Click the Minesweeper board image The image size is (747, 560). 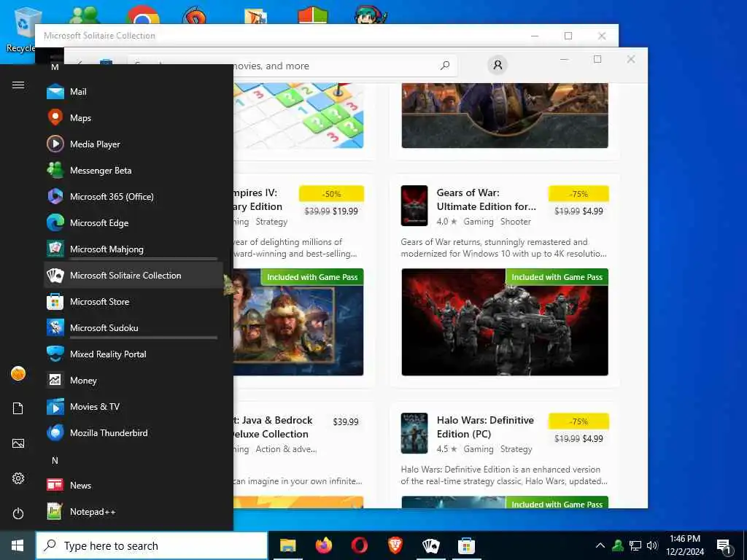point(298,116)
